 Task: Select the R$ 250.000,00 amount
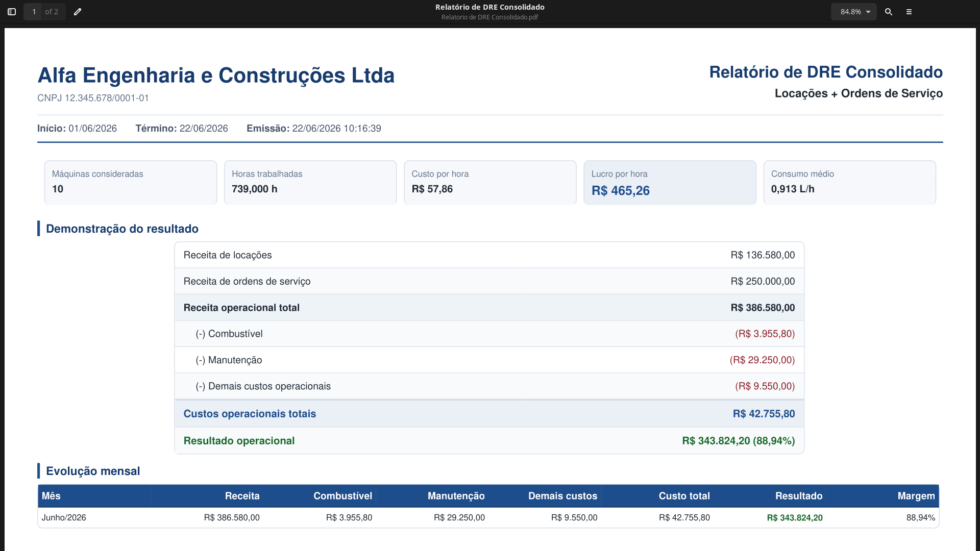763,282
